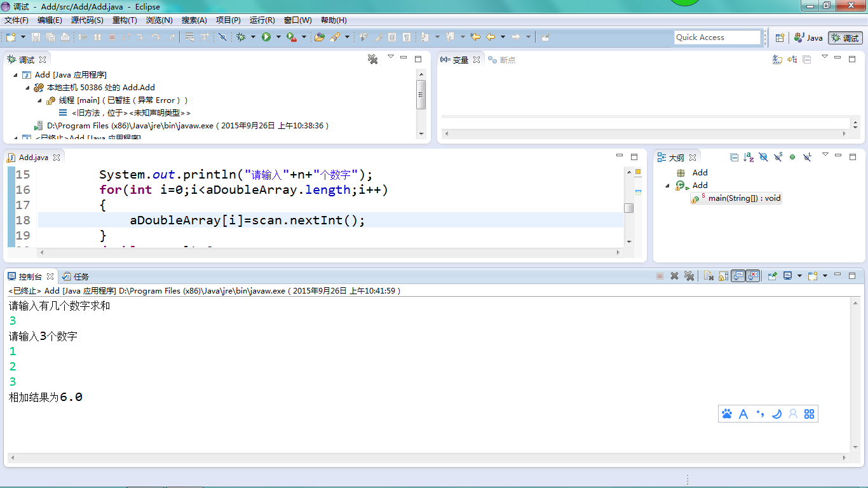This screenshot has height=488, width=868.
Task: Toggle Hide Fields in Outline panel
Action: tap(763, 157)
